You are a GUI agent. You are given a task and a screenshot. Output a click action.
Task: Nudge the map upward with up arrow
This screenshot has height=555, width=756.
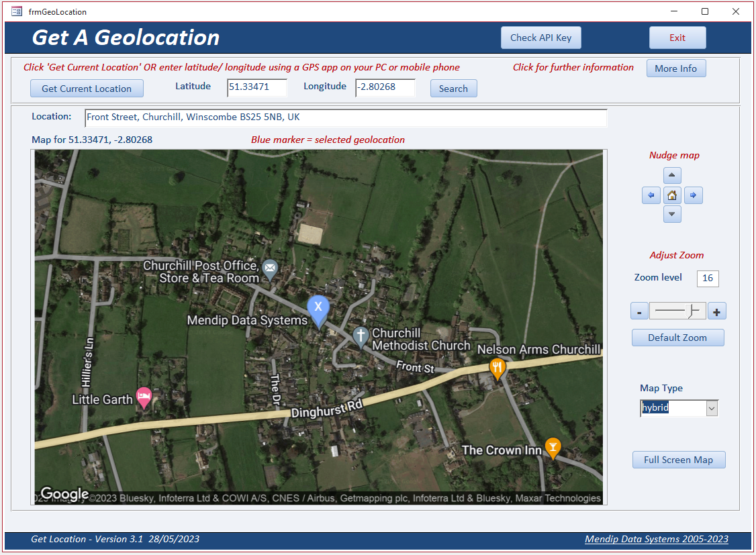pyautogui.click(x=672, y=175)
